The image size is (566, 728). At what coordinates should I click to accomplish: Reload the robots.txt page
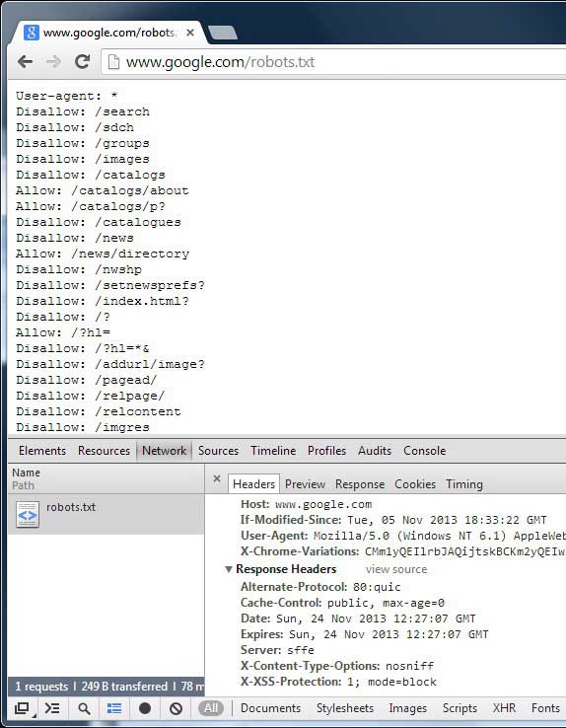coord(83,61)
